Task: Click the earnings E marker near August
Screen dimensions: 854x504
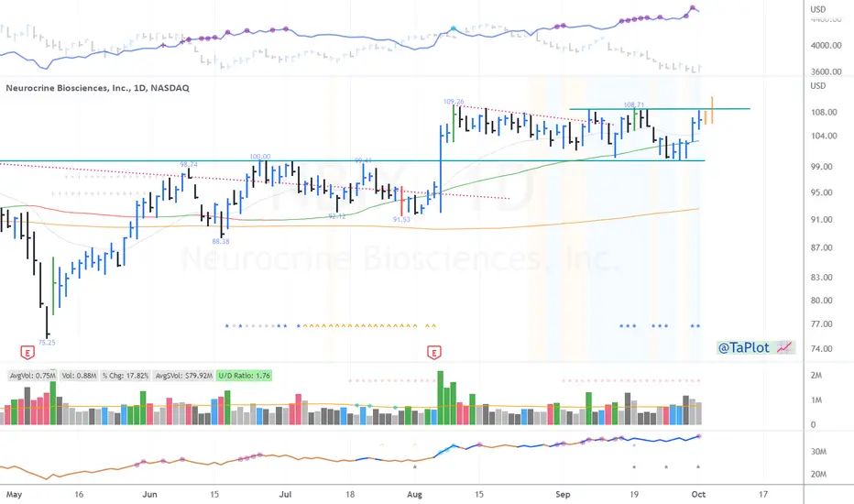Action: 433,353
